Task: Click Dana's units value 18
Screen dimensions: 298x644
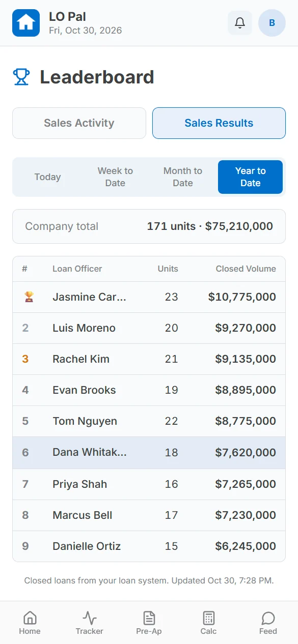Action: (172, 452)
